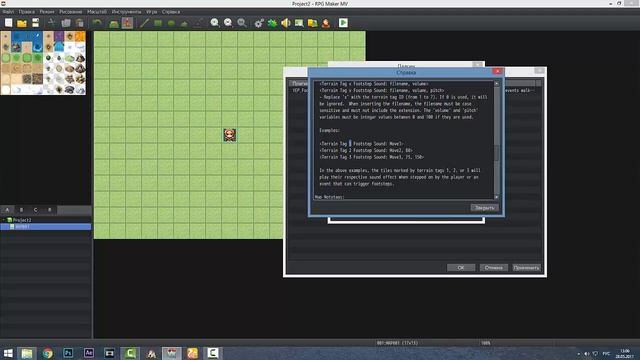Click the Zoom Out magnifier icon
Screen dimensions: 640x360
[228, 23]
